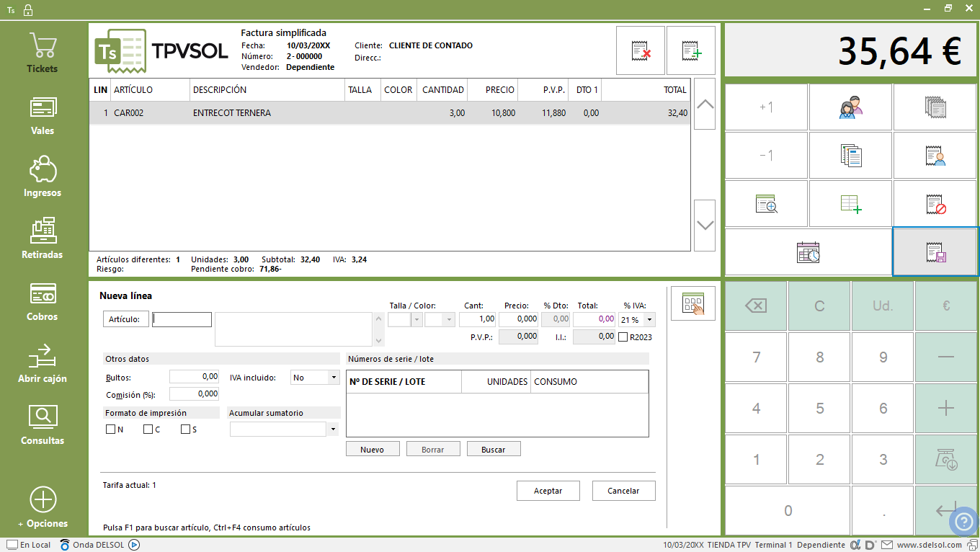Click the save ticket floppy icon
The width and height of the screenshot is (980, 552).
click(936, 252)
